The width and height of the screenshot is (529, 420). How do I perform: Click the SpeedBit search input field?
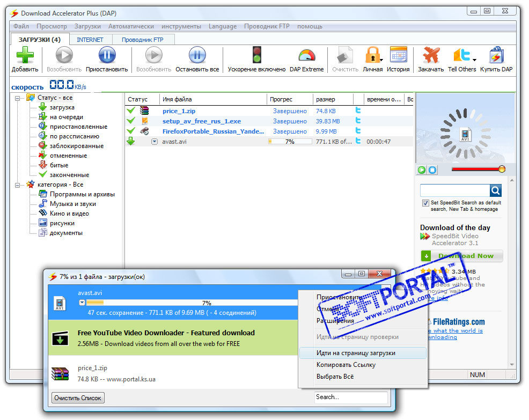coord(455,190)
